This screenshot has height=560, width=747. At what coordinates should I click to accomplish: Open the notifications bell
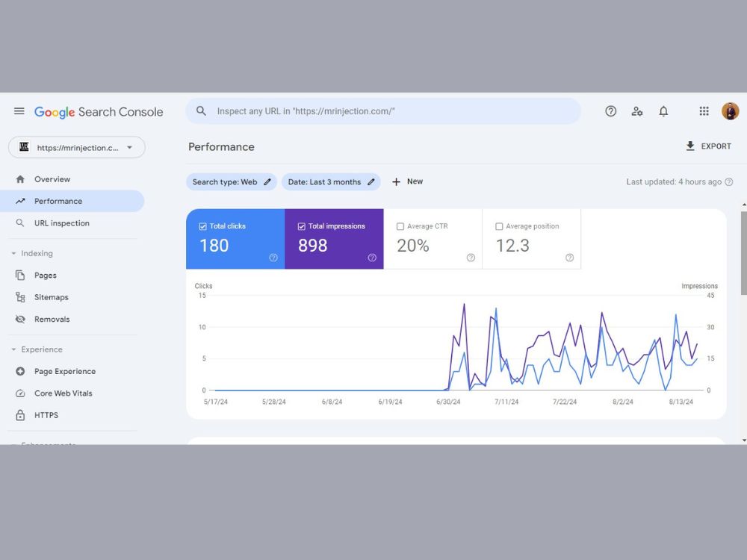click(663, 111)
